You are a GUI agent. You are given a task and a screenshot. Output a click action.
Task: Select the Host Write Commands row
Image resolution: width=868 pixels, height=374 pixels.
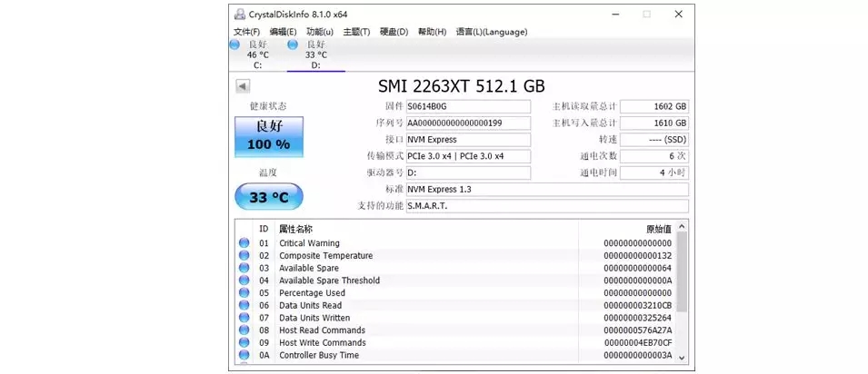(x=455, y=342)
